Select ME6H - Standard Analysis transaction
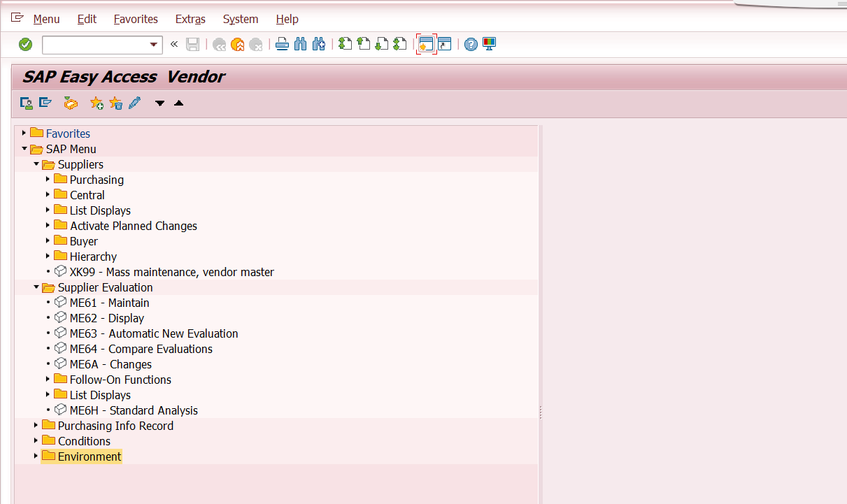Screen dimensions: 847x504 134,410
